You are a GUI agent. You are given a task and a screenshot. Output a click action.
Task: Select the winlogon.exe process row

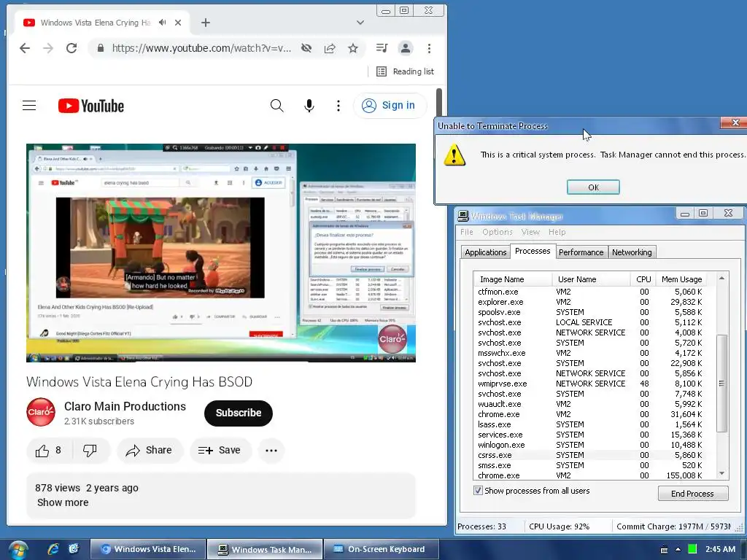(x=591, y=445)
